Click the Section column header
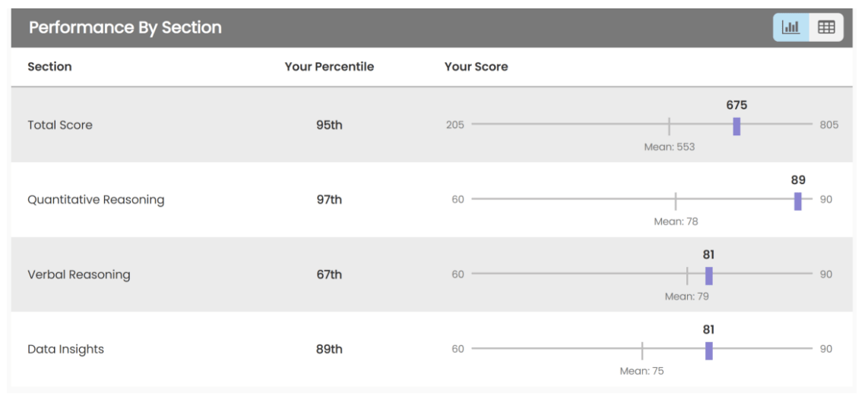 click(x=49, y=67)
